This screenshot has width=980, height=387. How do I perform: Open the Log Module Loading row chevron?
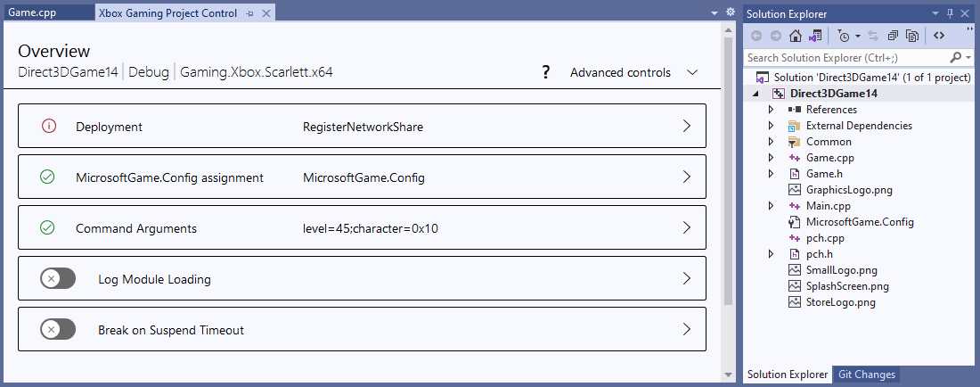tap(687, 278)
